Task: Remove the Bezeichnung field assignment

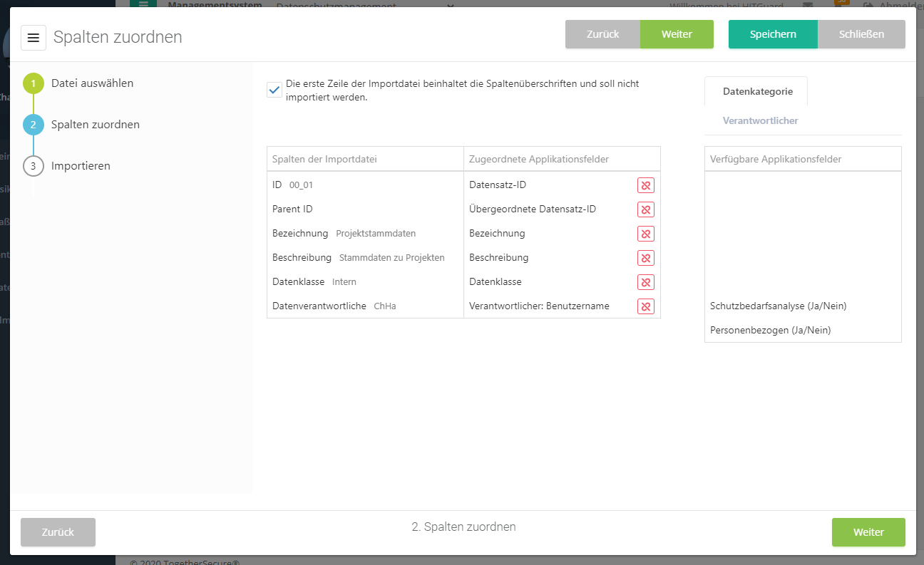Action: [645, 234]
